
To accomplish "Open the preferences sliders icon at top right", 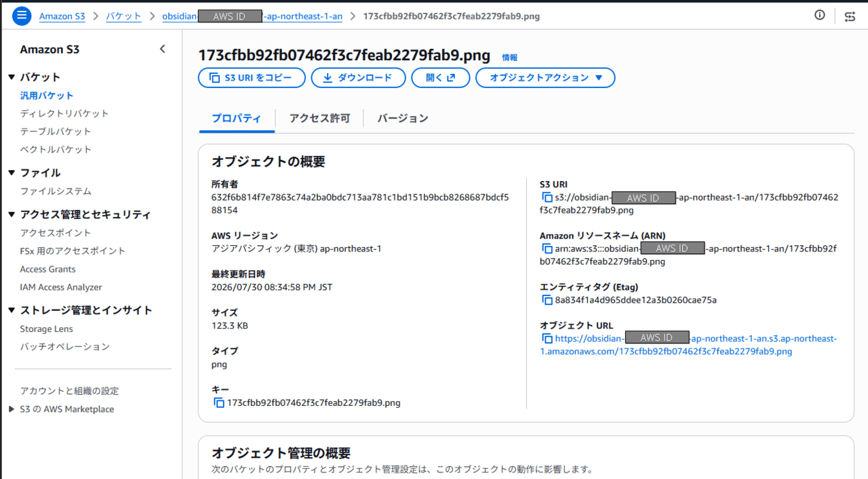I will (850, 16).
